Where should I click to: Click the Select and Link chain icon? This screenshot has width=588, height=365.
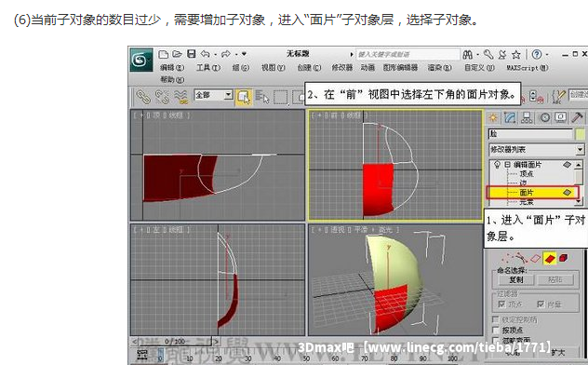tap(143, 97)
